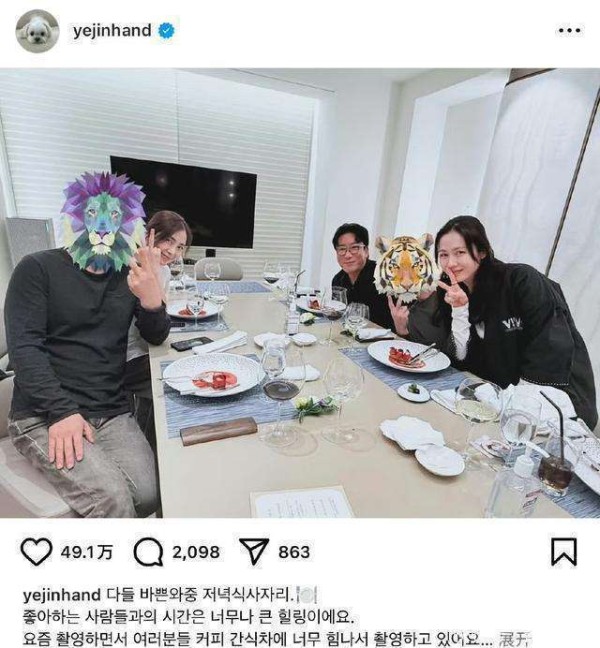Click the third caption line 요즘 촬영하면서

coord(258,639)
